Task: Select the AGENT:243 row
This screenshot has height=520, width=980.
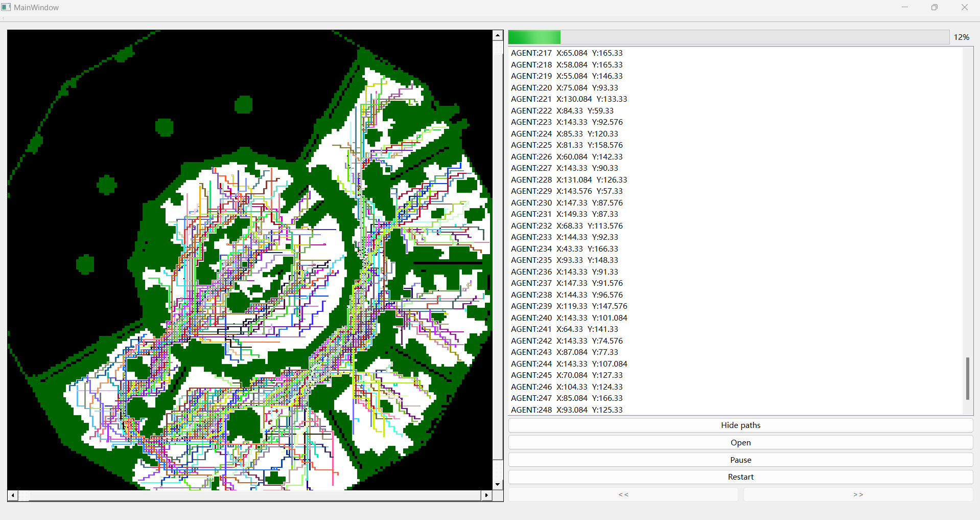Action: (x=736, y=352)
